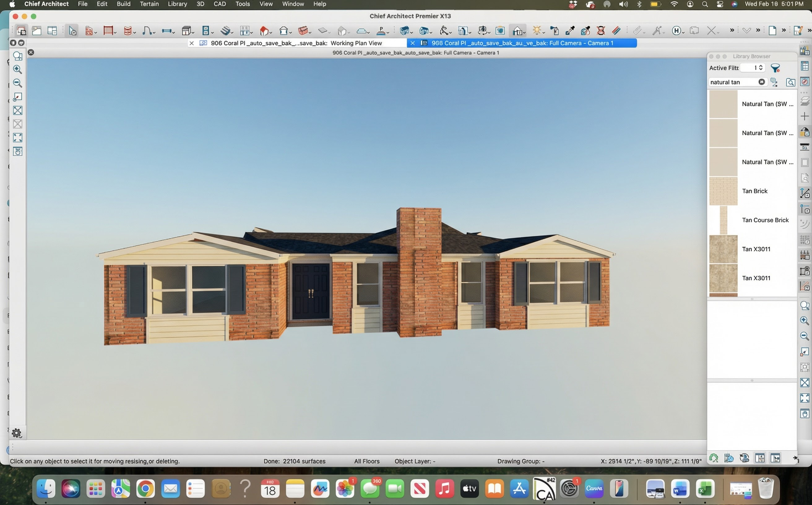Select the Material Eyedropper tool
The width and height of the screenshot is (812, 505).
click(570, 31)
